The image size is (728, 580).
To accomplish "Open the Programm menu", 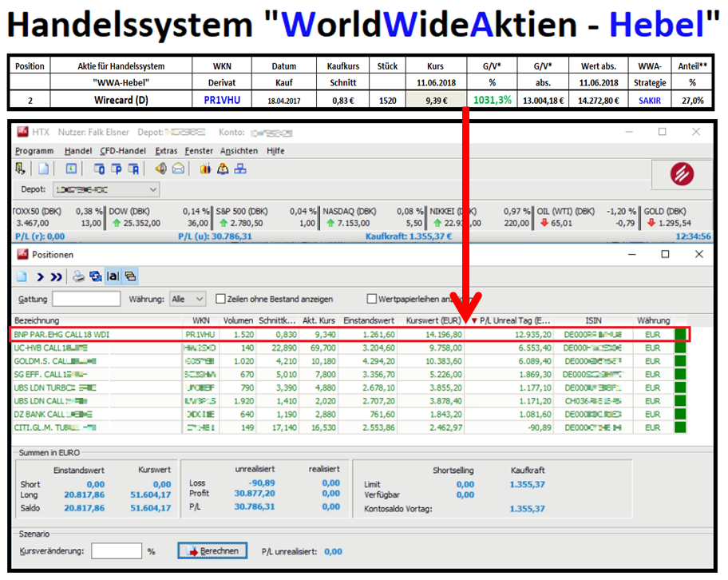I will (x=34, y=150).
